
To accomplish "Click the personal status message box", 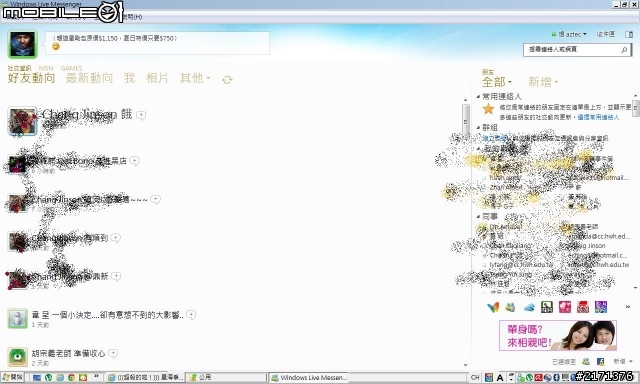I will coord(158,43).
